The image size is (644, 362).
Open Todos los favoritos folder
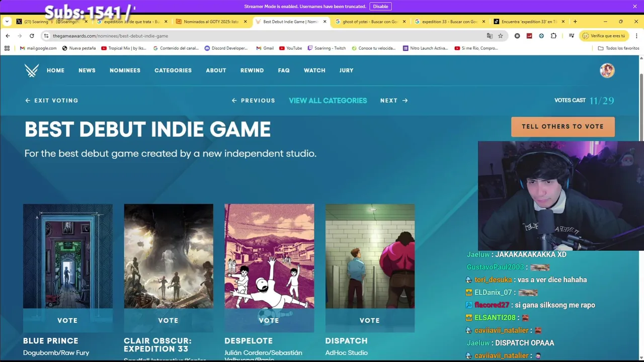618,48
